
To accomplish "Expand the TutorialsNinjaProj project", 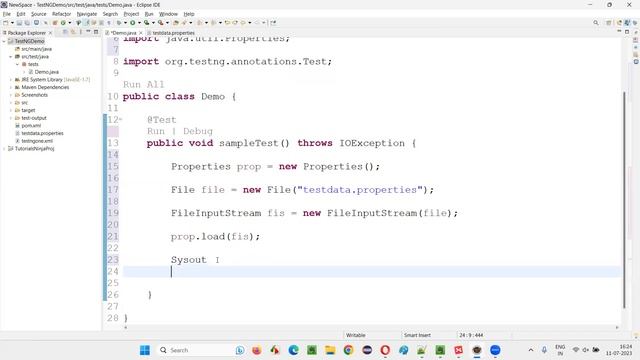I will point(4,149).
